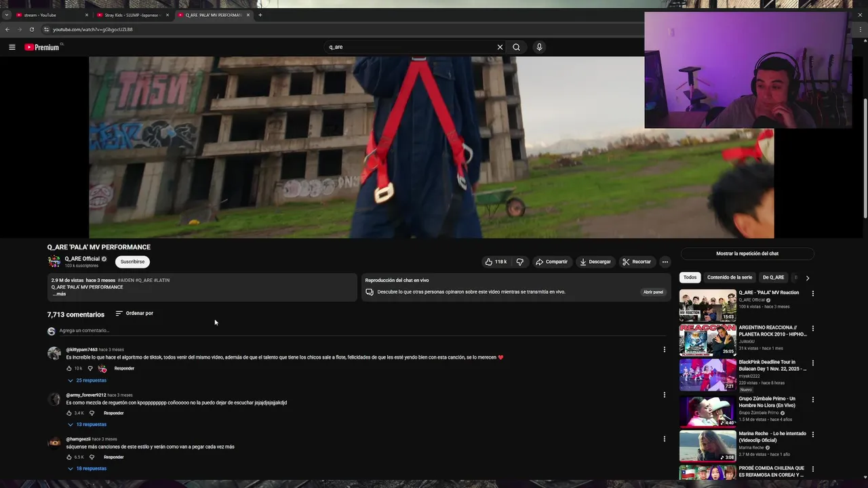Reply to the @army_forever9212 comment
This screenshot has width=868, height=488.
tap(113, 413)
